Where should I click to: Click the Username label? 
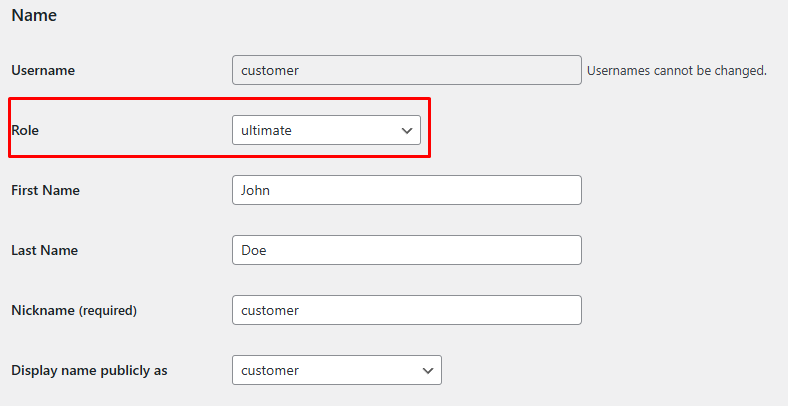[x=43, y=70]
